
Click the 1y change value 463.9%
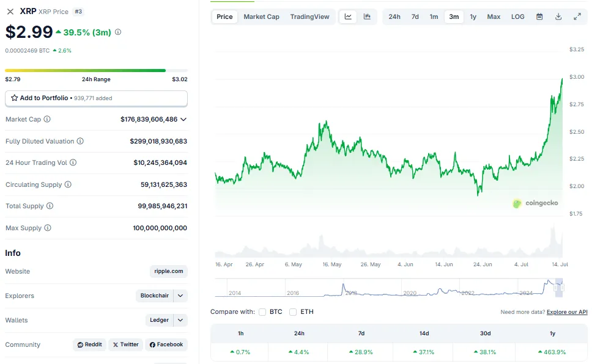(x=552, y=352)
